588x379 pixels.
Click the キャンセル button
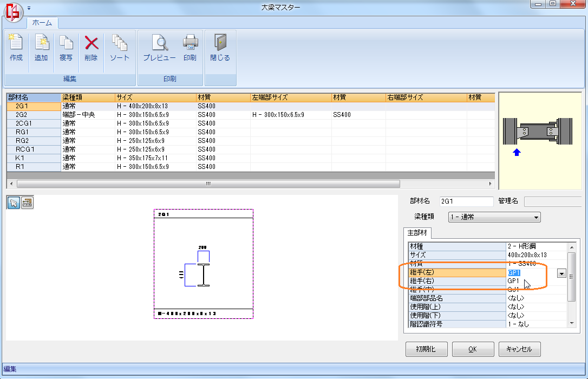click(519, 349)
